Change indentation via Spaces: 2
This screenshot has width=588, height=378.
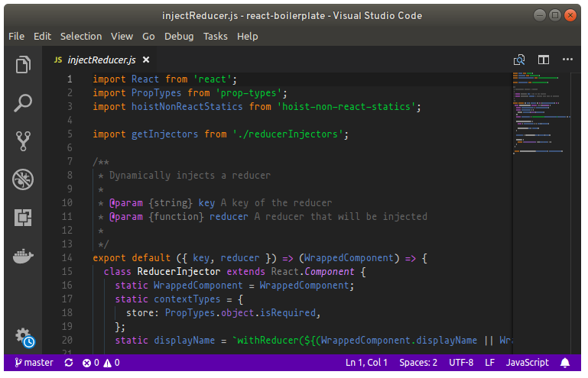(x=418, y=363)
